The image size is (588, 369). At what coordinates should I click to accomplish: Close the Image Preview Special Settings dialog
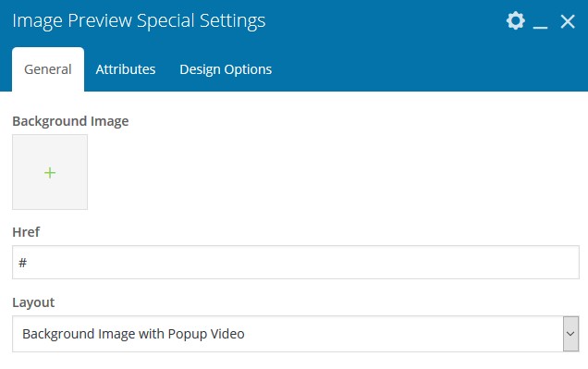tap(568, 21)
